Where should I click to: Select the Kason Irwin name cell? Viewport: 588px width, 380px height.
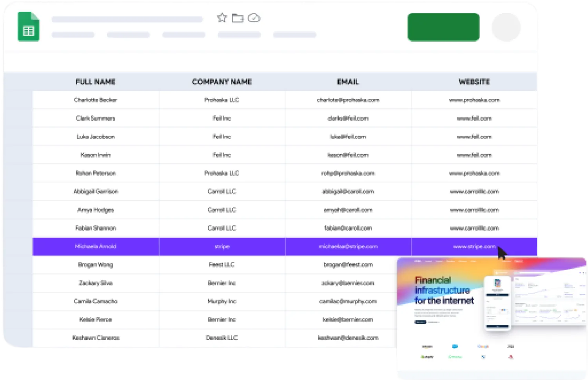click(96, 155)
